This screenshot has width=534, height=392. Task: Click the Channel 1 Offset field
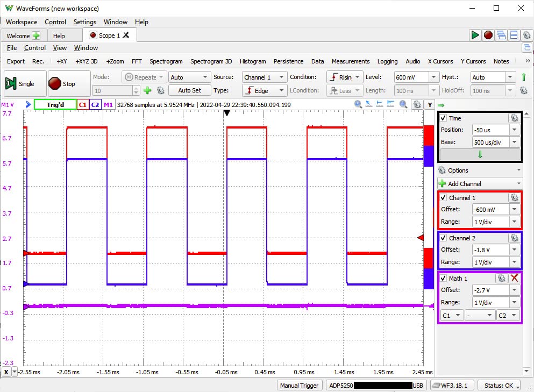tap(490, 210)
